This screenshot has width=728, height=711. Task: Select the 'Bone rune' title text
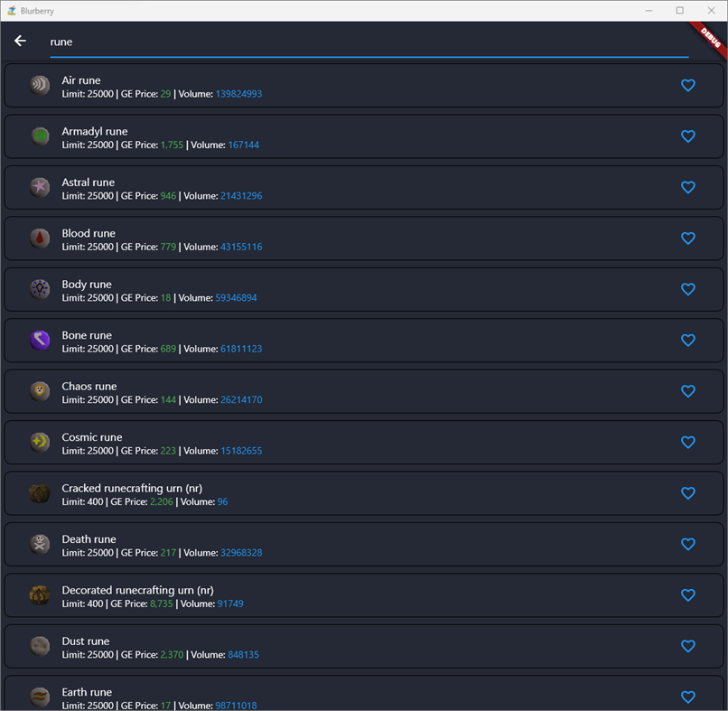pos(87,335)
